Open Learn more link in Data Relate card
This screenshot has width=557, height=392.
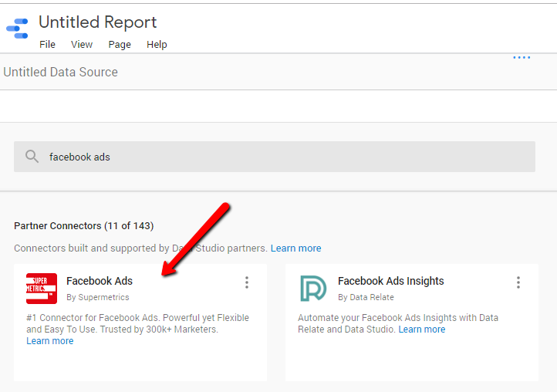(422, 329)
